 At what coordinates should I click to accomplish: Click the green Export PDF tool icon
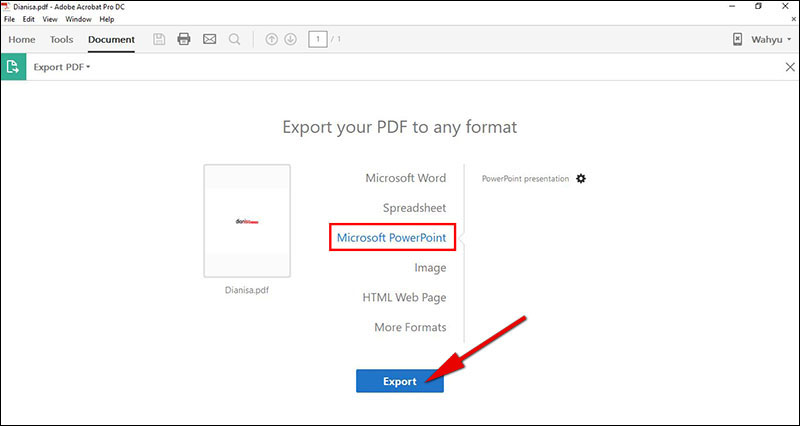[13, 66]
